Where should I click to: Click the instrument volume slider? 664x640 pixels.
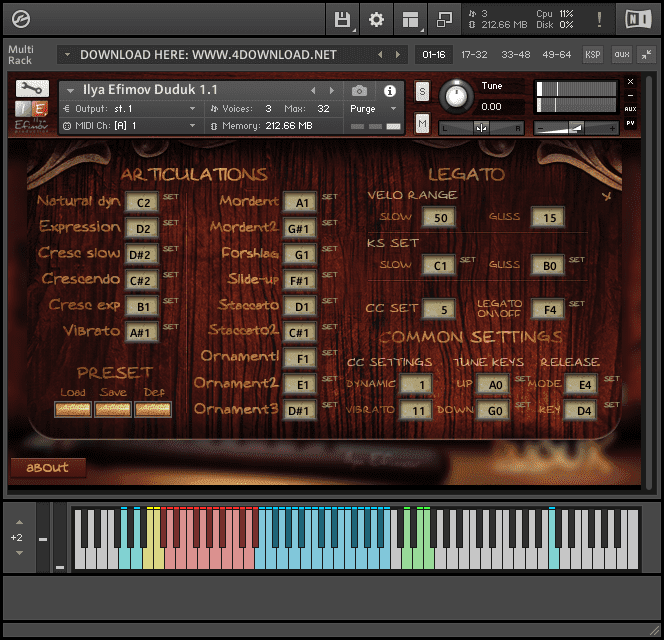576,127
